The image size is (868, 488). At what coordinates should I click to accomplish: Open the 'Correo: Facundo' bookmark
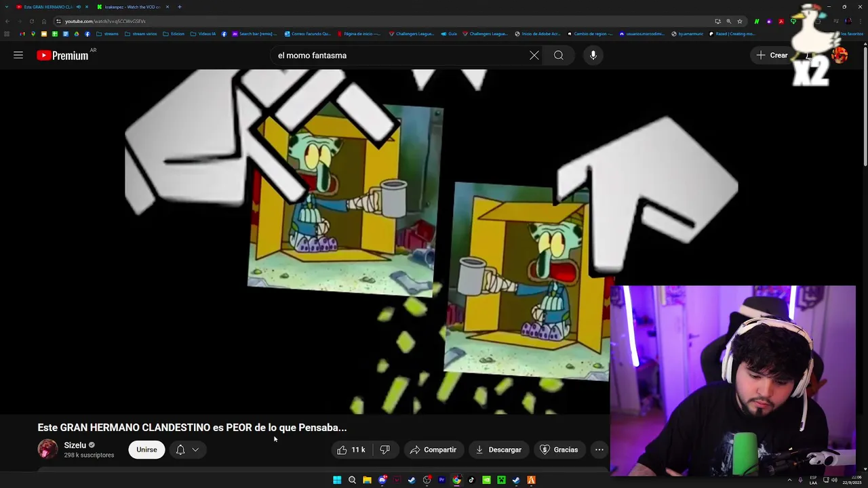click(x=307, y=34)
